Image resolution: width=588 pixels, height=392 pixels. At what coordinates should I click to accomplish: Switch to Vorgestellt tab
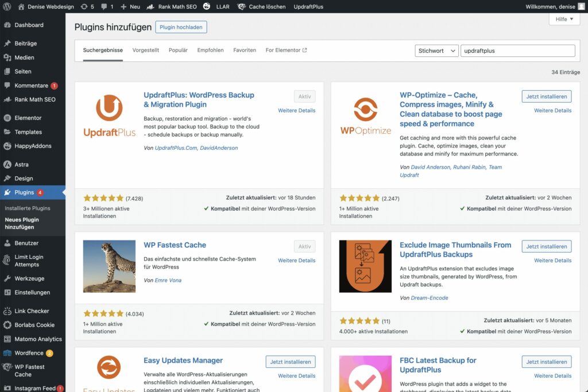(145, 50)
